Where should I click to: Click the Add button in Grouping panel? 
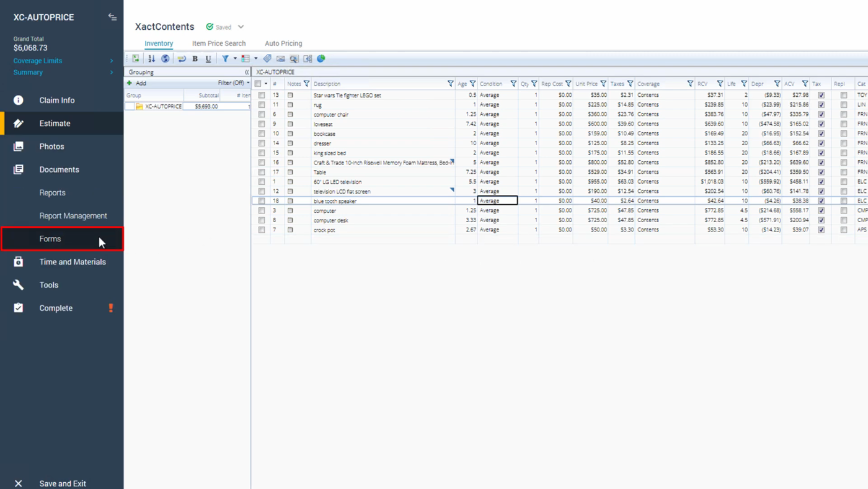[x=137, y=83]
